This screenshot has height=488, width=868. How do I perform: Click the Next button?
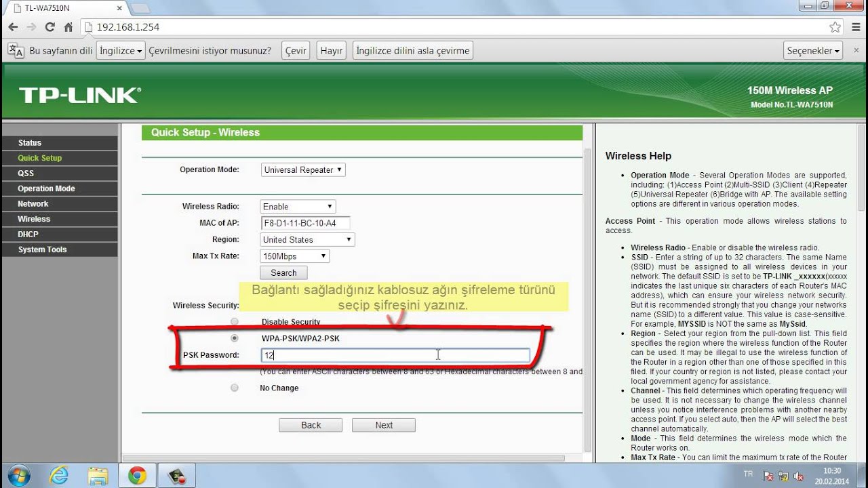pos(384,425)
